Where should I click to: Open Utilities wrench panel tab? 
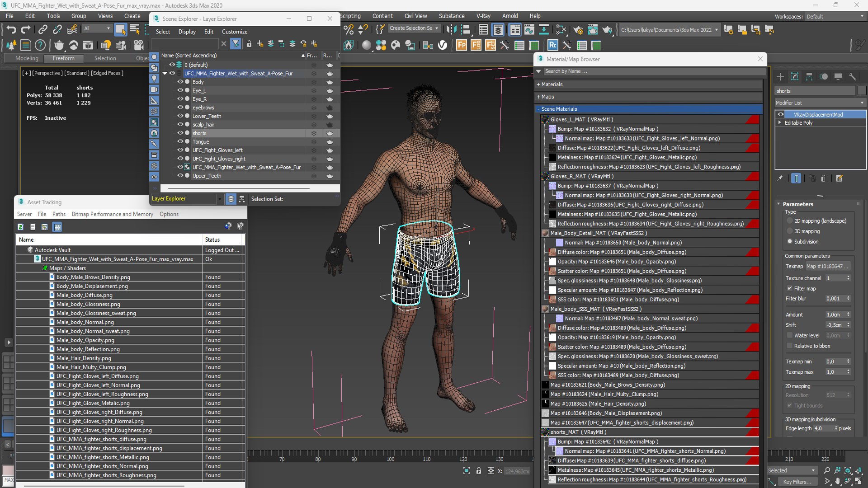click(x=853, y=77)
